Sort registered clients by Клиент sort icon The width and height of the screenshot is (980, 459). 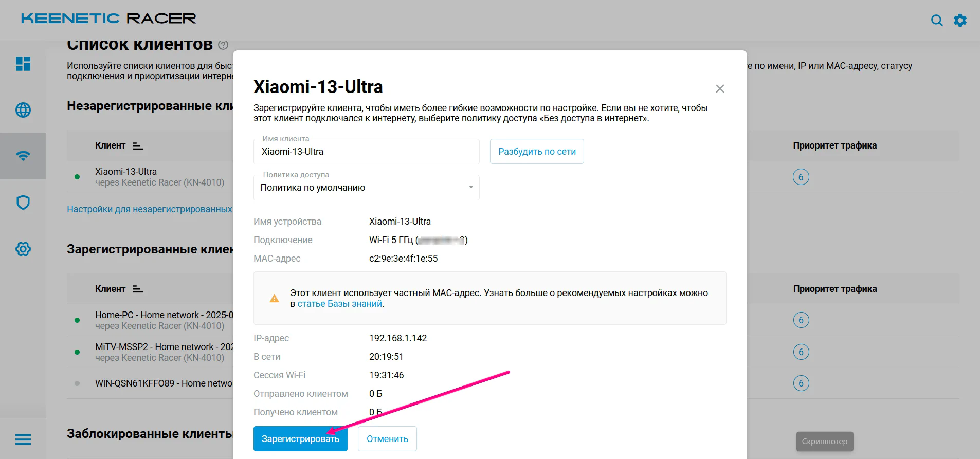coord(138,289)
